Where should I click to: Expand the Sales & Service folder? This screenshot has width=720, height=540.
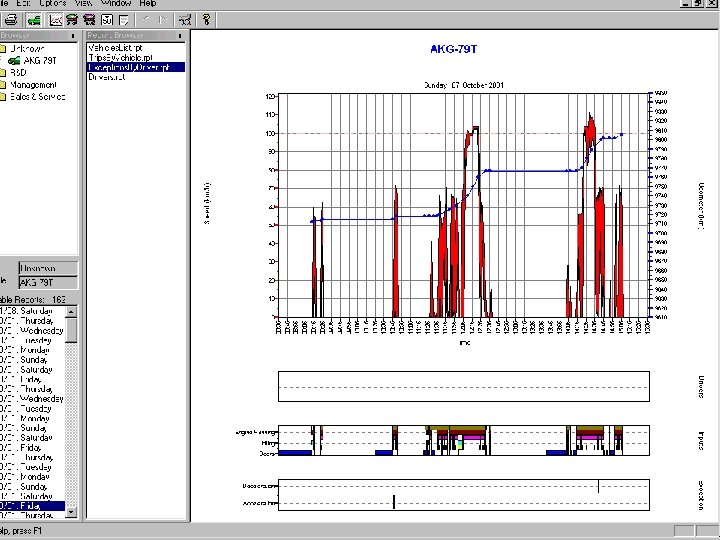[x=38, y=97]
